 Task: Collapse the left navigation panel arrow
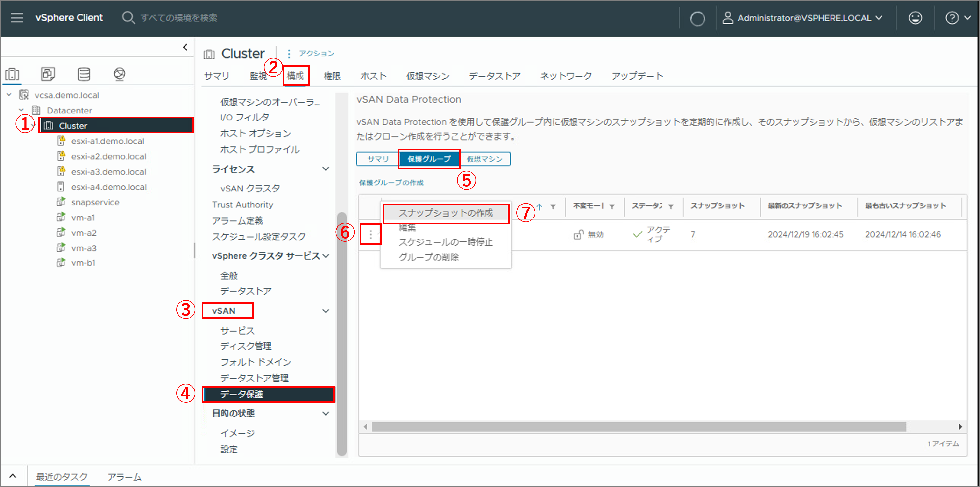pos(185,47)
